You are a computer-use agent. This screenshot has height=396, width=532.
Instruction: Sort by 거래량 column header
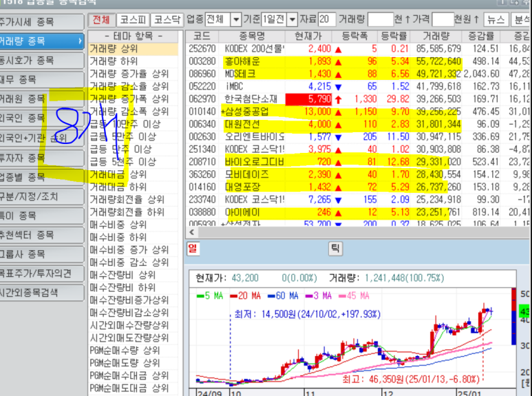point(436,36)
